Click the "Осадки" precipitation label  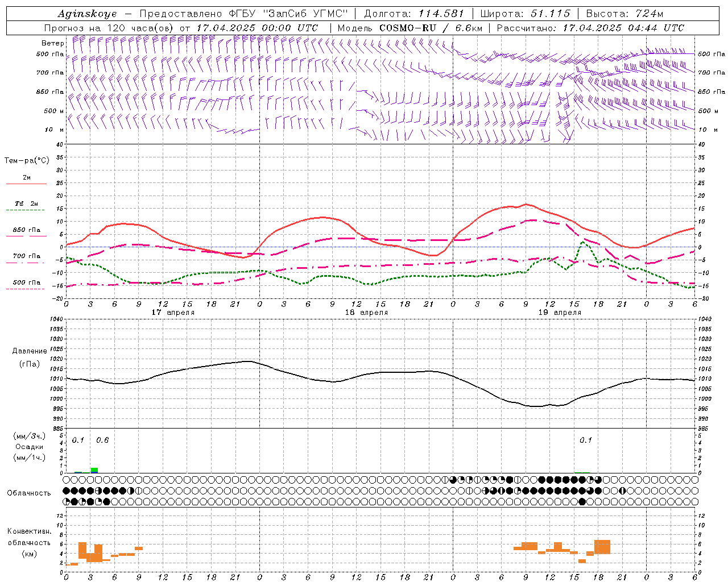[x=30, y=447]
